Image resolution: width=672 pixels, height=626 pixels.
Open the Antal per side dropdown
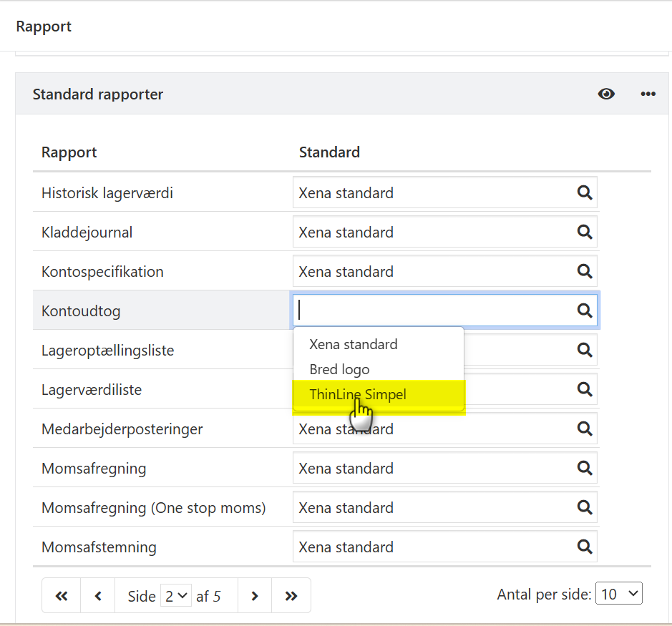618,594
